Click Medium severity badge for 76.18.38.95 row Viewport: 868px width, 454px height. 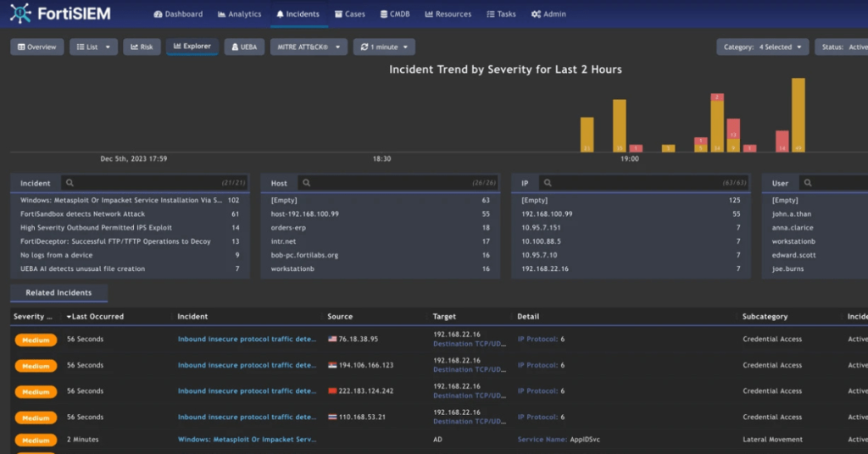[36, 340]
